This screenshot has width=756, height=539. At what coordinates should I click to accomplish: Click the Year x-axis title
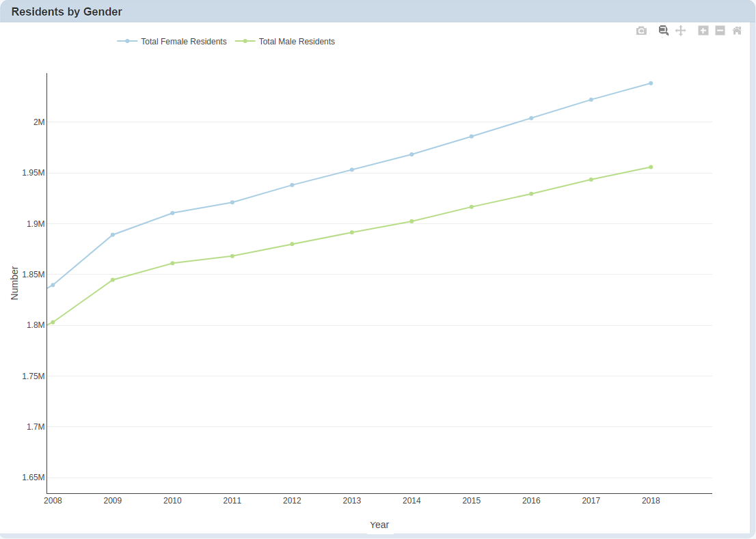pyautogui.click(x=379, y=525)
